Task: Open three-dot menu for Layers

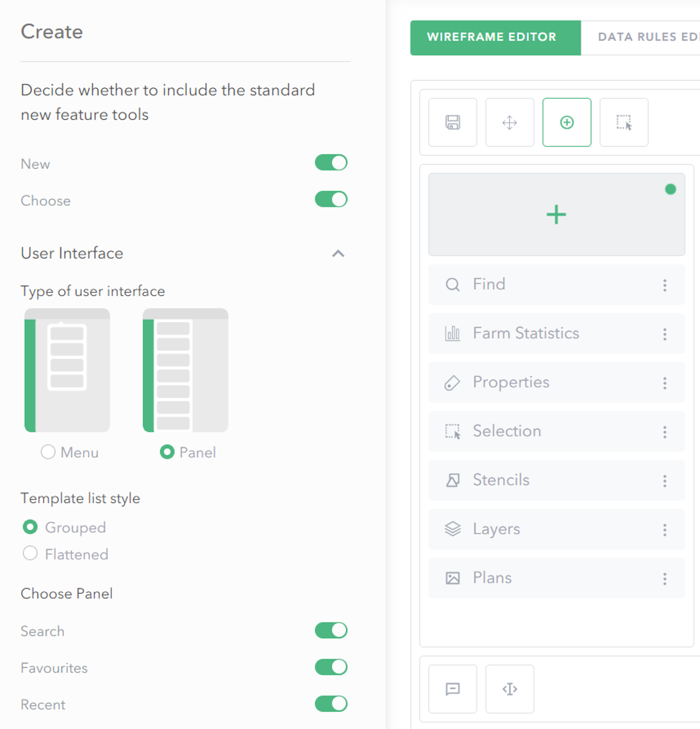Action: (x=665, y=530)
